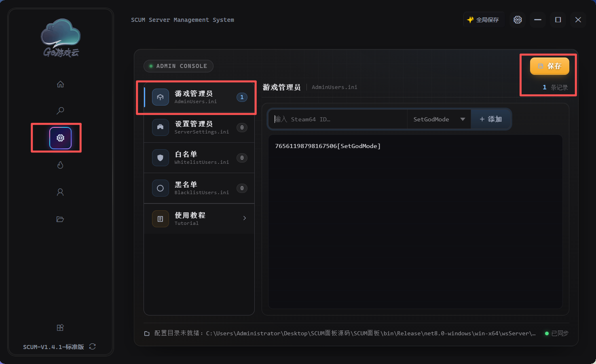The height and width of the screenshot is (364, 596).
Task: Maximize the window
Action: coord(558,19)
